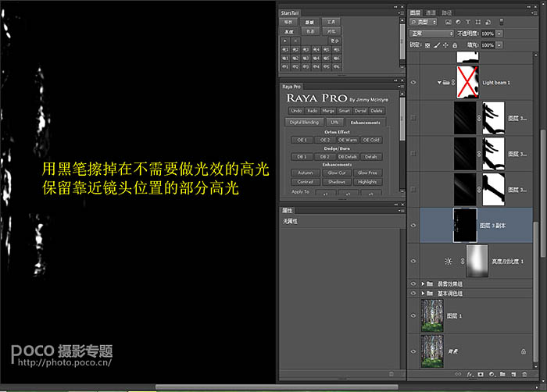The width and height of the screenshot is (547, 392).
Task: Click the opacity 100% value field
Action: coord(488,34)
